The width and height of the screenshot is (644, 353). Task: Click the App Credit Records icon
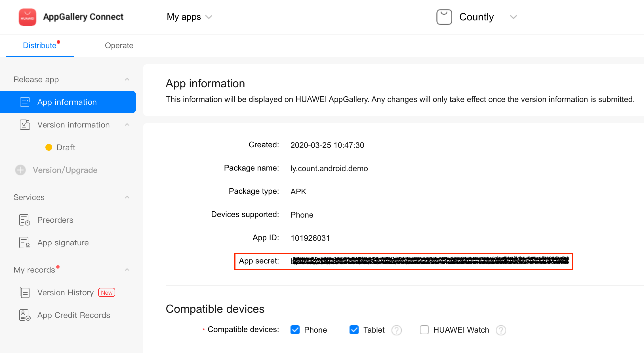coord(25,315)
